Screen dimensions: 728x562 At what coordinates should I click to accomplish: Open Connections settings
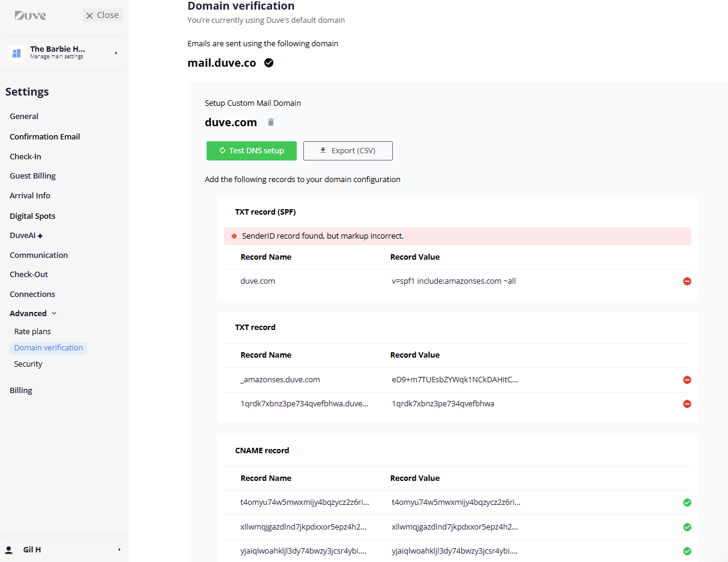pos(32,294)
